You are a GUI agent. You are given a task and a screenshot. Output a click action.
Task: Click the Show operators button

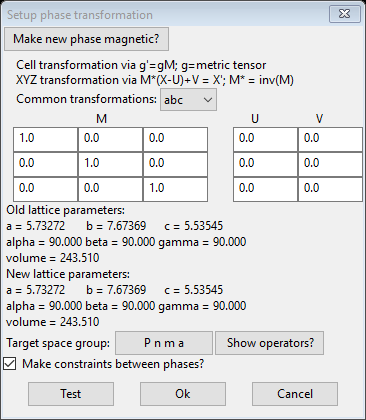(x=269, y=343)
